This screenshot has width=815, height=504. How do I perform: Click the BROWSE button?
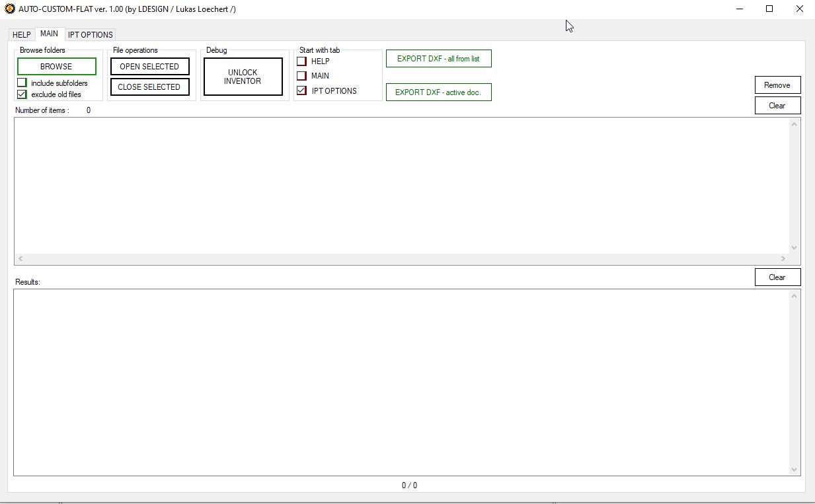pyautogui.click(x=57, y=66)
